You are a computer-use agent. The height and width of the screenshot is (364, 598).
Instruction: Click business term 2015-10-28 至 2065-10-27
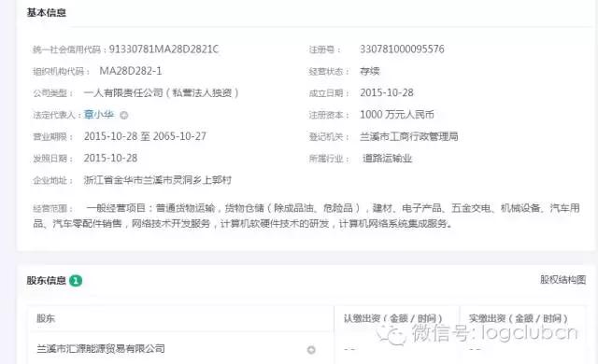click(x=145, y=136)
